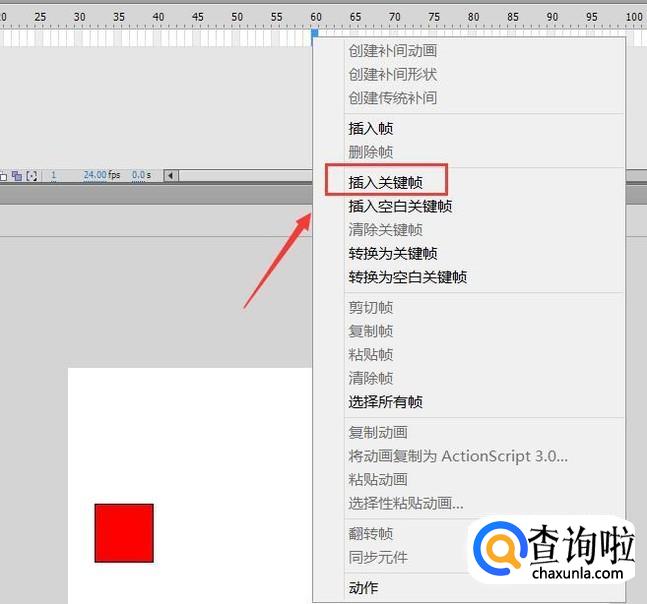Viewport: 647px width, 604px height.
Task: Select the red square on the stage
Action: click(x=124, y=533)
